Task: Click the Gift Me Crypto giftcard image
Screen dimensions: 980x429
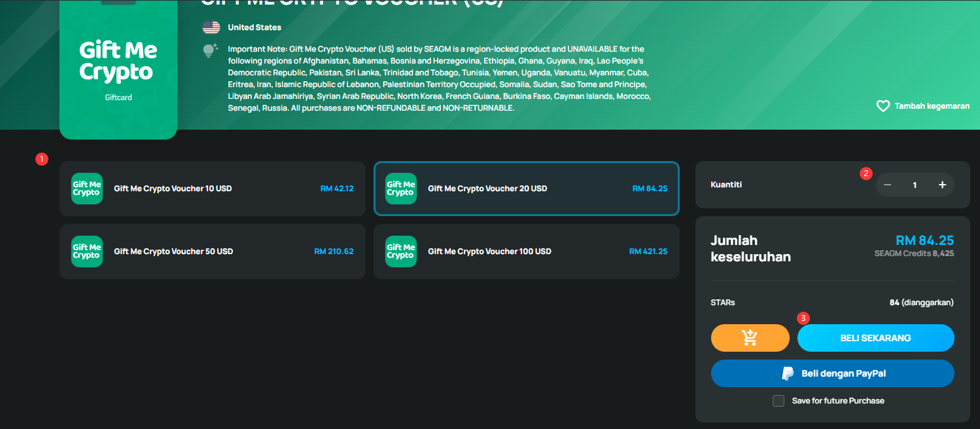Action: click(x=118, y=69)
